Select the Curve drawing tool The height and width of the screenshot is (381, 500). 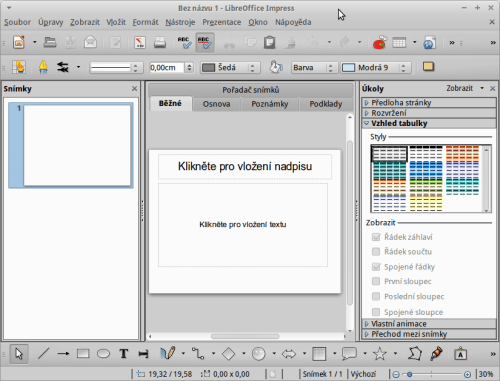[x=168, y=353]
